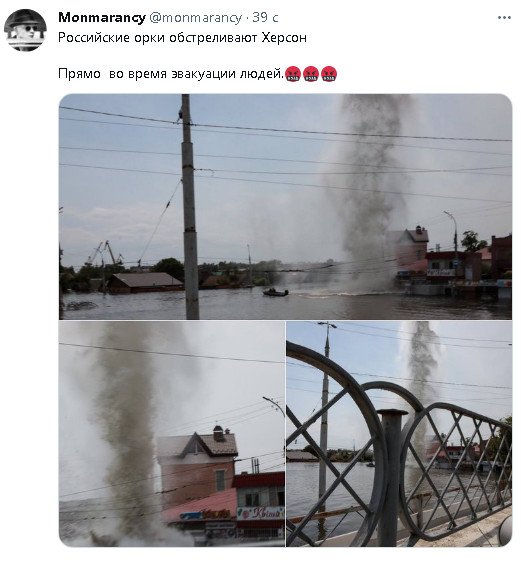The width and height of the screenshot is (521, 561).
Task: Open the bottom-right metal fence photo
Action: [399, 434]
